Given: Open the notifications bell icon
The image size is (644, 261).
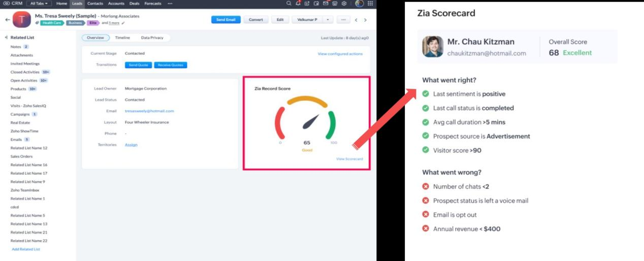Looking at the screenshot, I should (x=298, y=4).
